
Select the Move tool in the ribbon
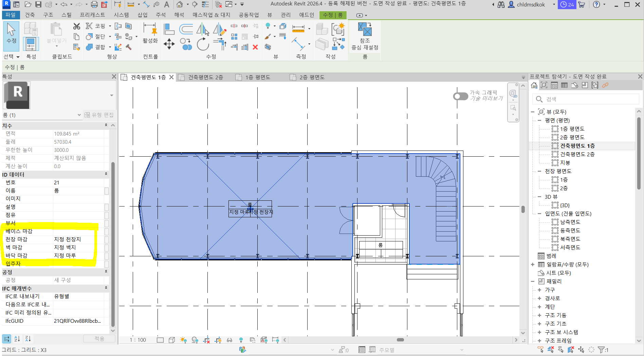pyautogui.click(x=169, y=44)
